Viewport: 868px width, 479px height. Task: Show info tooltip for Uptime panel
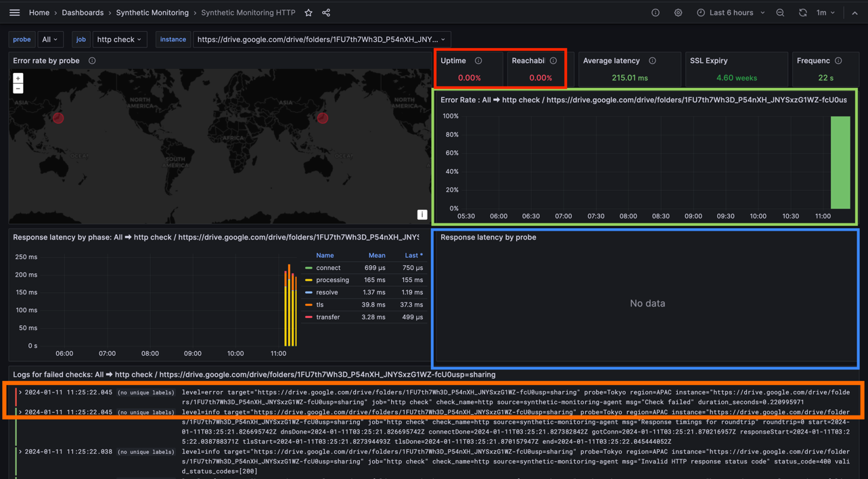pos(478,61)
